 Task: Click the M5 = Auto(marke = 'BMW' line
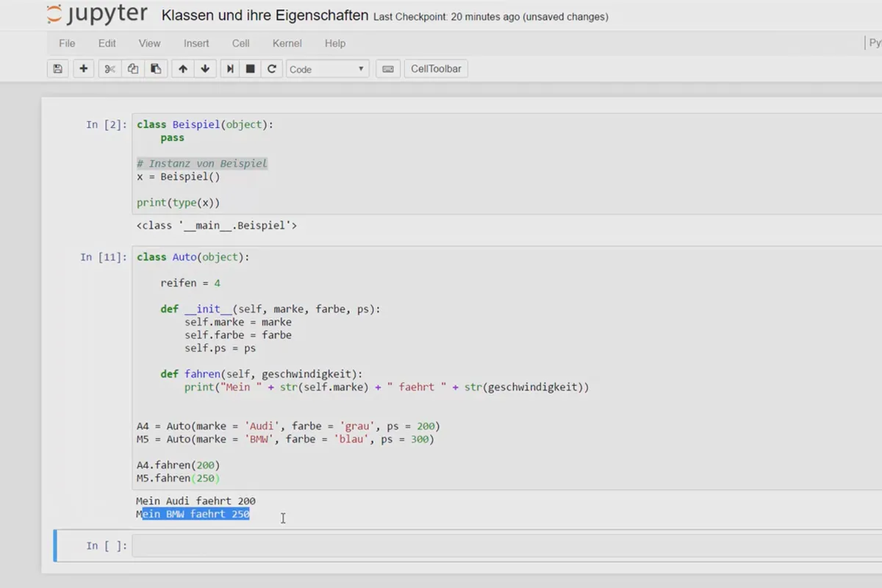(x=285, y=440)
